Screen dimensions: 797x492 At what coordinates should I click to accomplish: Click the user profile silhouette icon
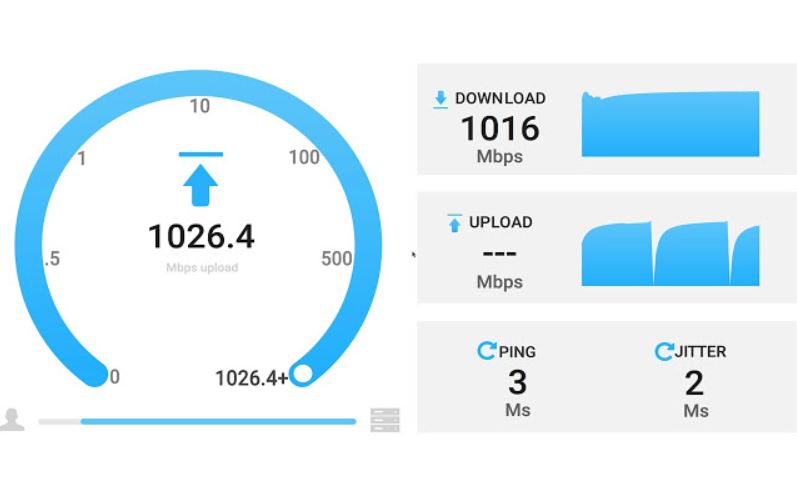[12, 420]
